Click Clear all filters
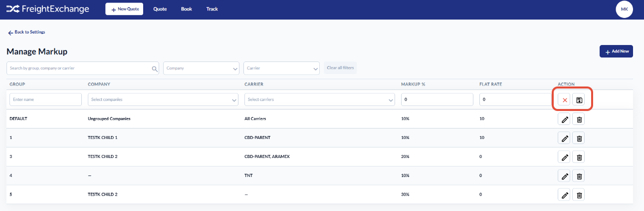 click(340, 67)
